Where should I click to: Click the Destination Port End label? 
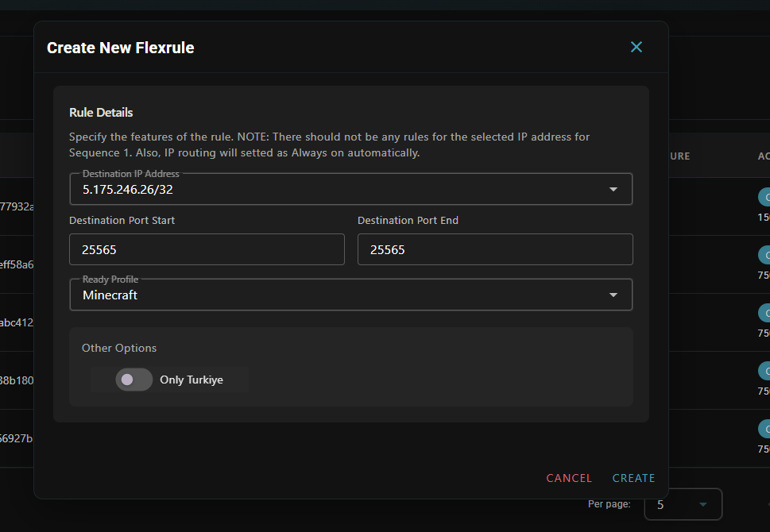coord(408,221)
